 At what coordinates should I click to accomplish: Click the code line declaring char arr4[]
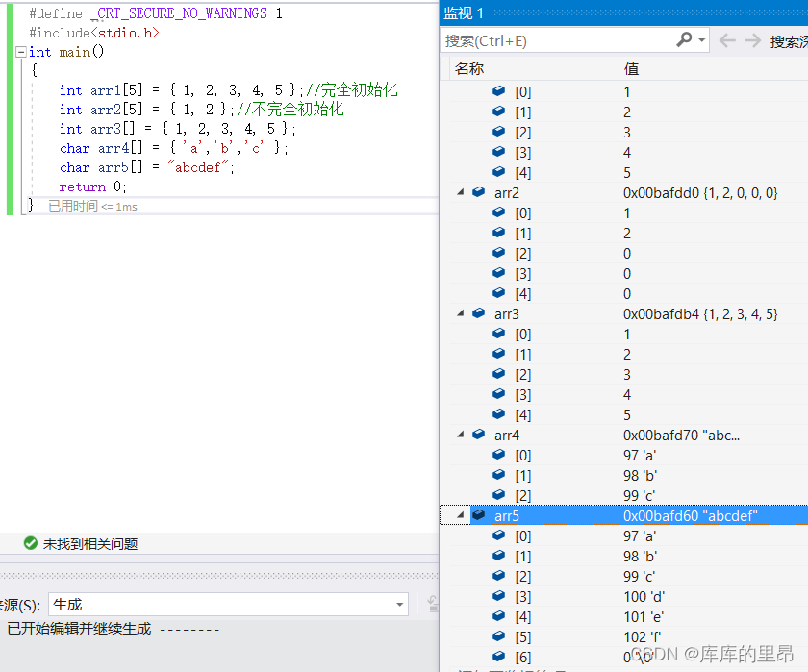[174, 148]
